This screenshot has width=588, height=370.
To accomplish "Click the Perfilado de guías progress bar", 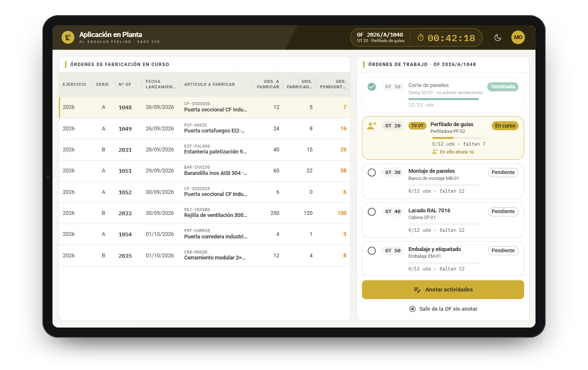I will pyautogui.click(x=457, y=138).
